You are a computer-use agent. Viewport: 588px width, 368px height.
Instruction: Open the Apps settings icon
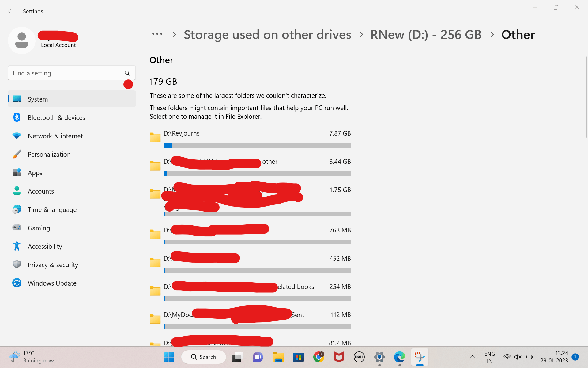click(17, 173)
